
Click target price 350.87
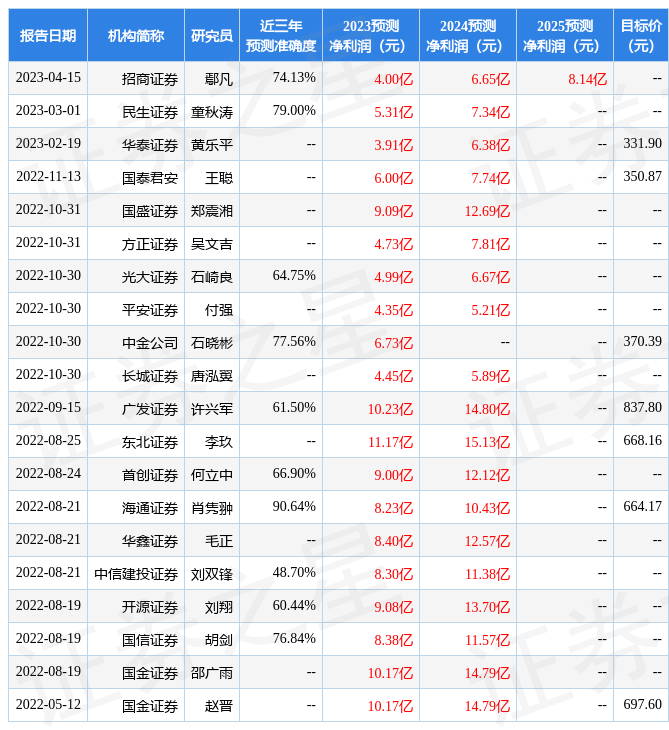(x=642, y=177)
